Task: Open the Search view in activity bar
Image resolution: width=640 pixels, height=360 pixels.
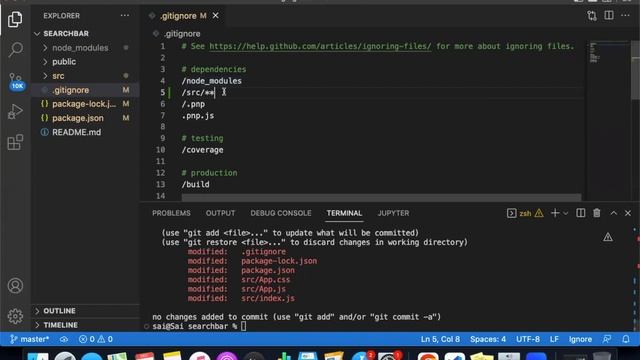Action: [x=15, y=50]
